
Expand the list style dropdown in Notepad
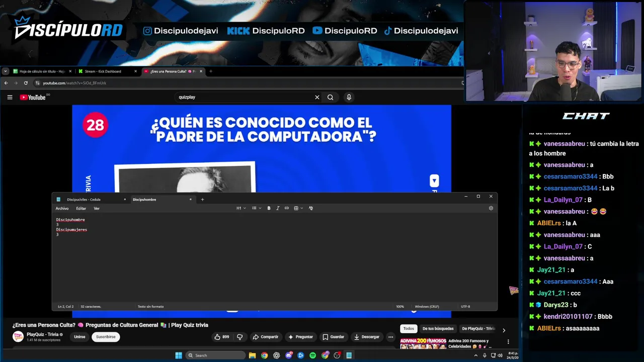point(256,208)
